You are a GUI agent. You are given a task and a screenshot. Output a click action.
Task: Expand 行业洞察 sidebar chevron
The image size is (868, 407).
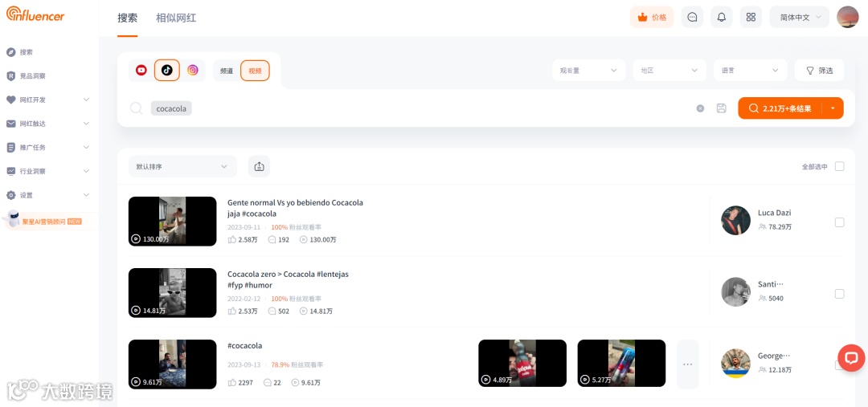point(86,171)
